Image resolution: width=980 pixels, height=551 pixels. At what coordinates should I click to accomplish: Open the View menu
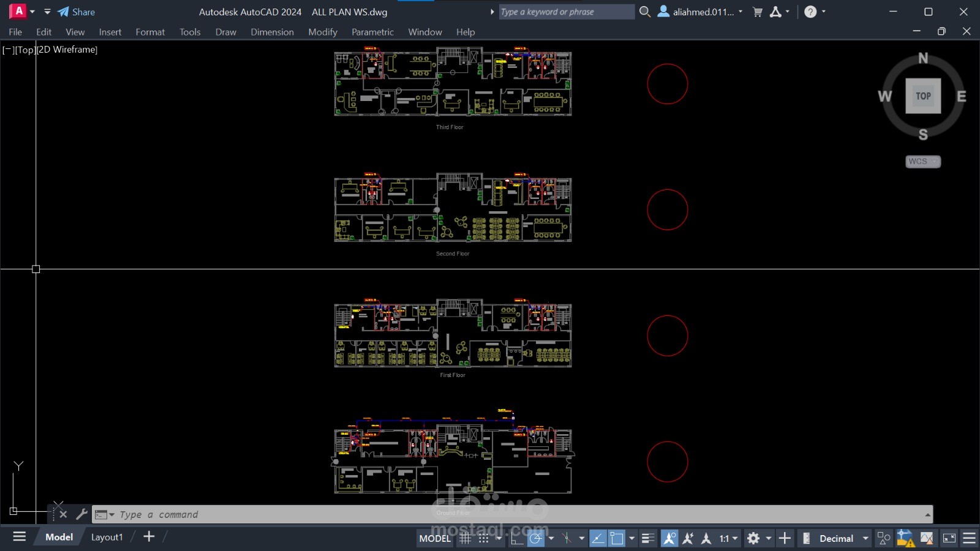click(x=75, y=32)
